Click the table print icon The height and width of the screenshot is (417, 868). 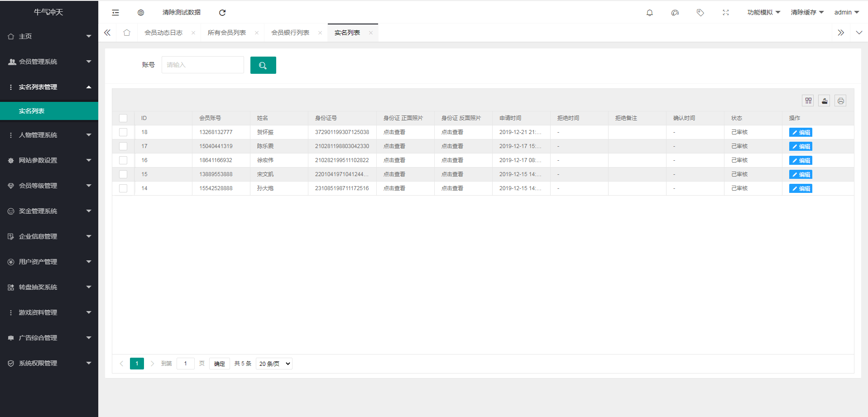point(840,101)
